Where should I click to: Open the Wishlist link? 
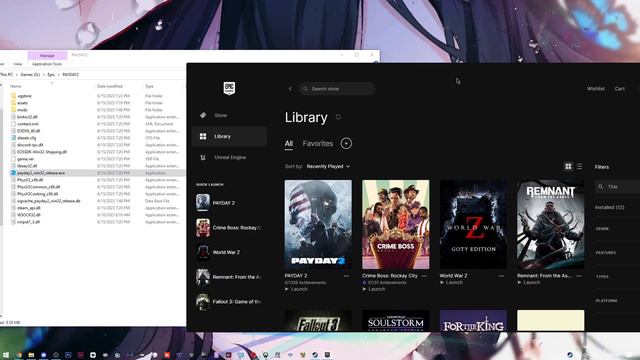pyautogui.click(x=596, y=89)
